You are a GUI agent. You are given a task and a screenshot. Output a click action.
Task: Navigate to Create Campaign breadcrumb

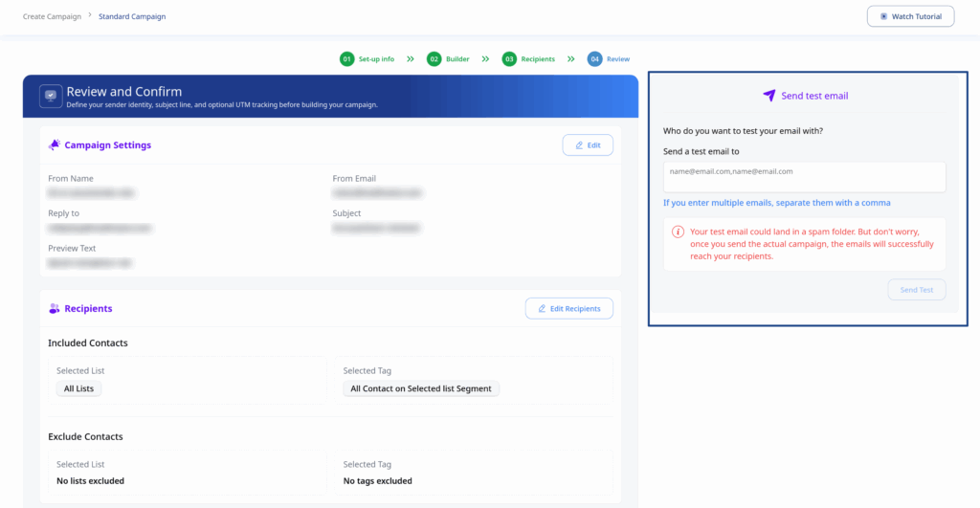pos(50,16)
